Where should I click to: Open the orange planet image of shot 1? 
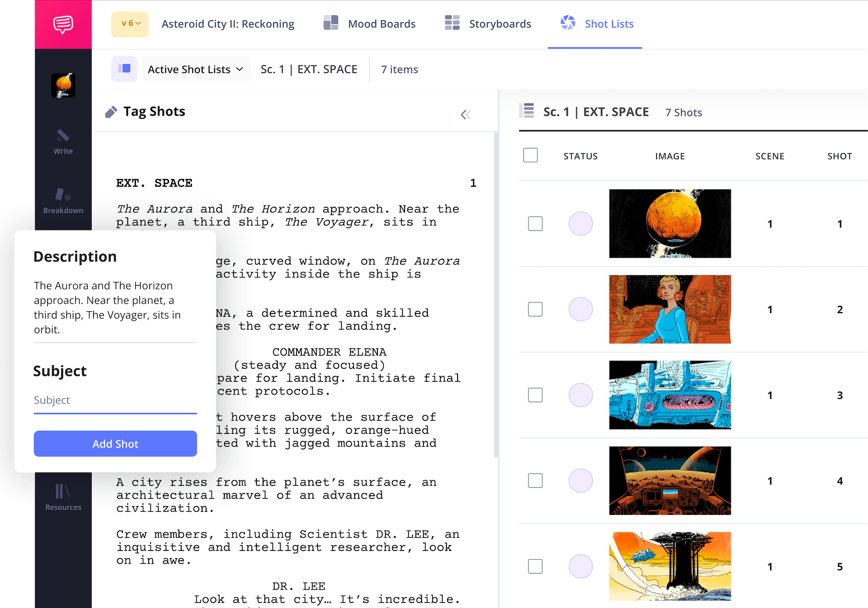(x=670, y=224)
